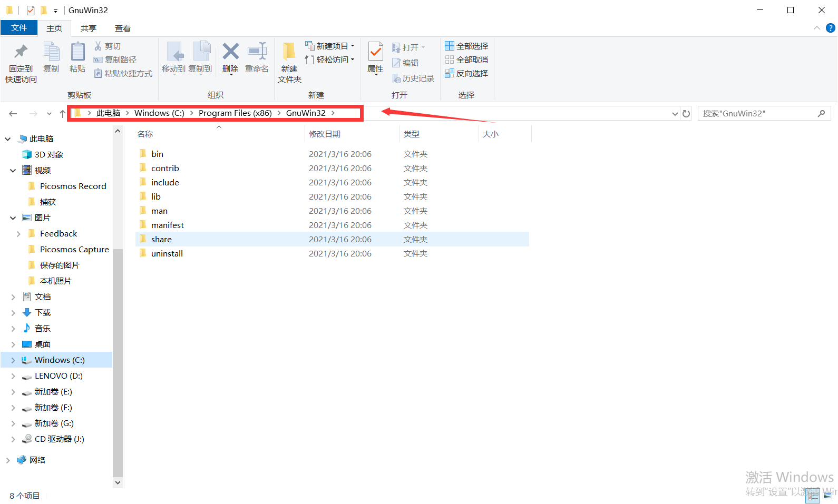Screen dimensions: 838x504
Task: Expand the Feedback folder node
Action: click(18, 234)
